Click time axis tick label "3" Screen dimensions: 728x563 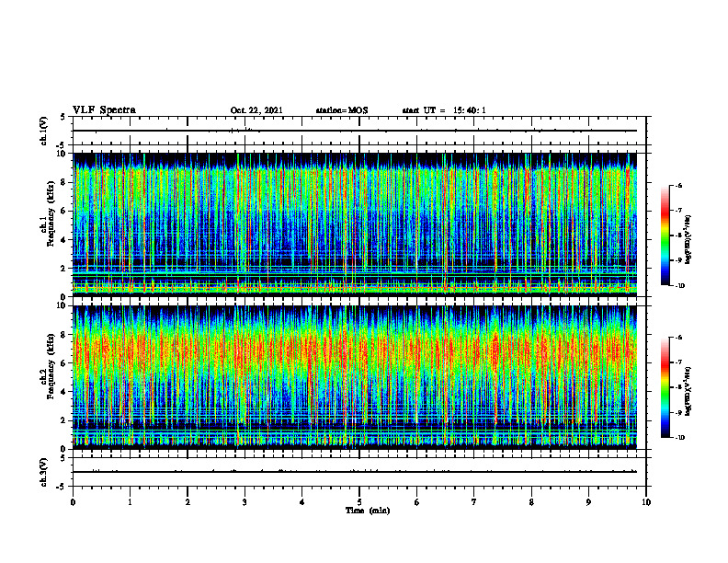[x=245, y=502]
